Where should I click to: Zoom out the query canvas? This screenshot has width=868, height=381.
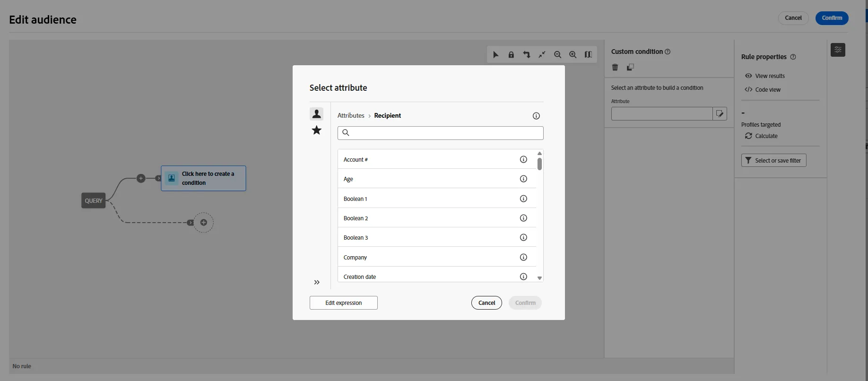[x=557, y=55]
